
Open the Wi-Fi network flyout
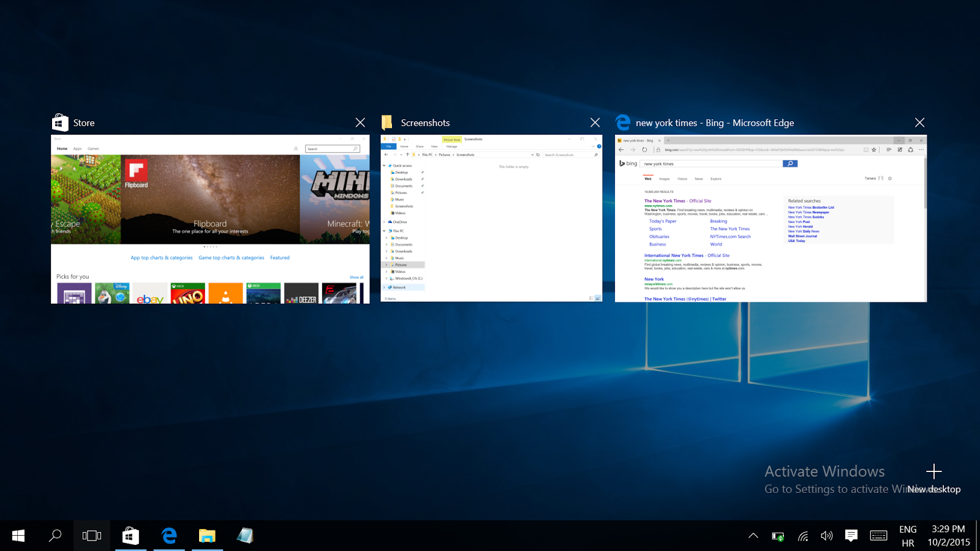coord(803,536)
